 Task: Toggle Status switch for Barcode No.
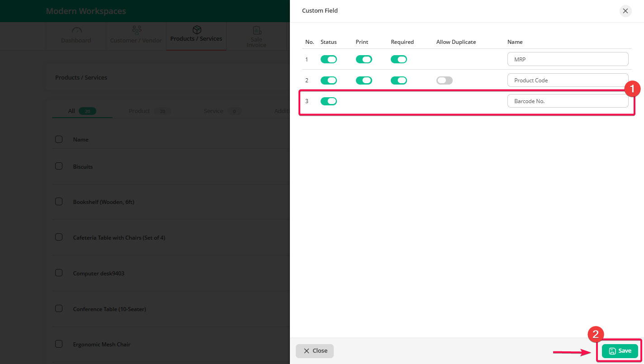pyautogui.click(x=329, y=101)
